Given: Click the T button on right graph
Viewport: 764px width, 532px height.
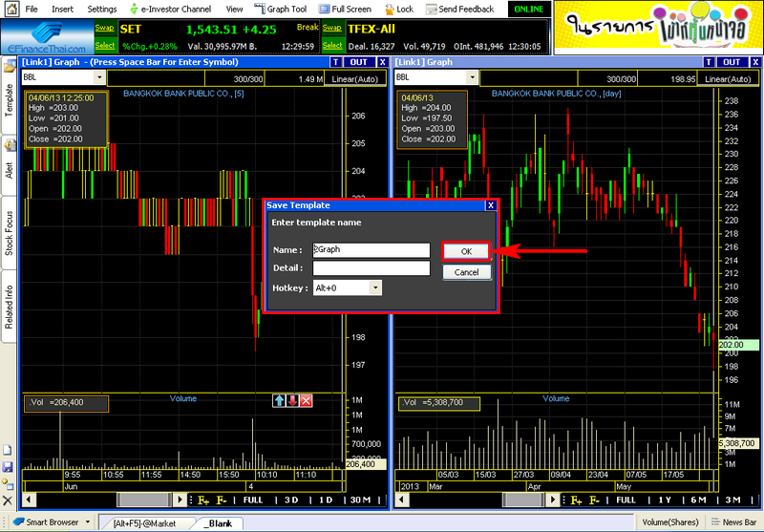Looking at the screenshot, I should click(709, 62).
